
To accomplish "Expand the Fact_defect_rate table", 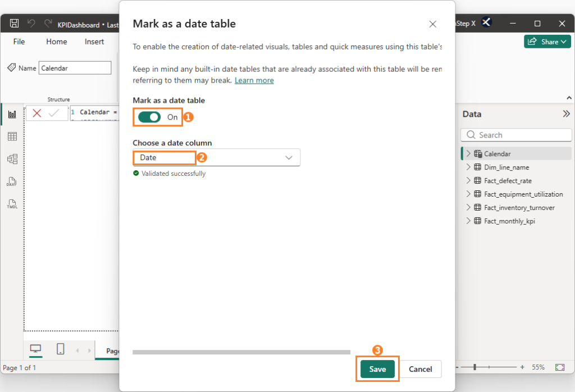I will point(468,180).
